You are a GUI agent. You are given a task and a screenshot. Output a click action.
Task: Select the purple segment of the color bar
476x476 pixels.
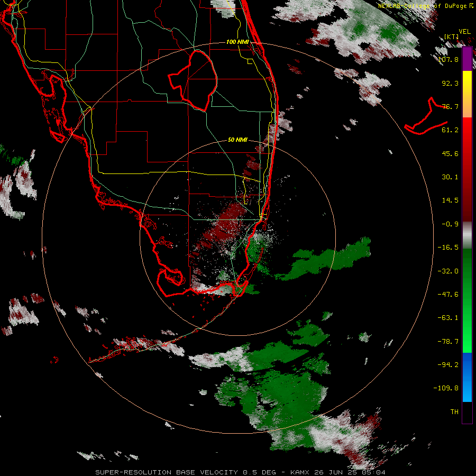click(x=467, y=59)
